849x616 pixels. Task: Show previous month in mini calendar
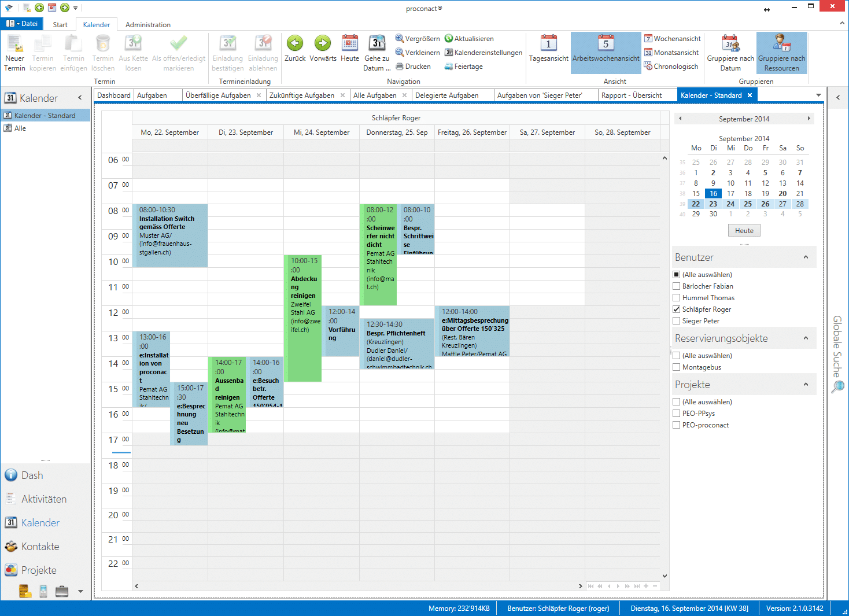click(x=680, y=119)
